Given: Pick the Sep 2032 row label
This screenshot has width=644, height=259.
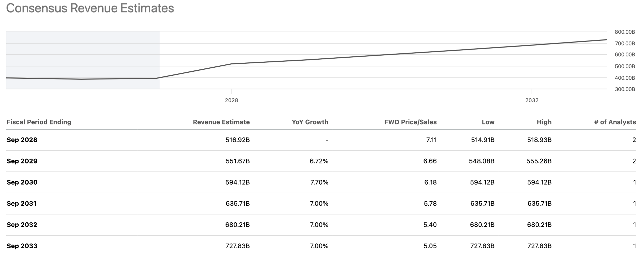Looking at the screenshot, I should click(22, 225).
